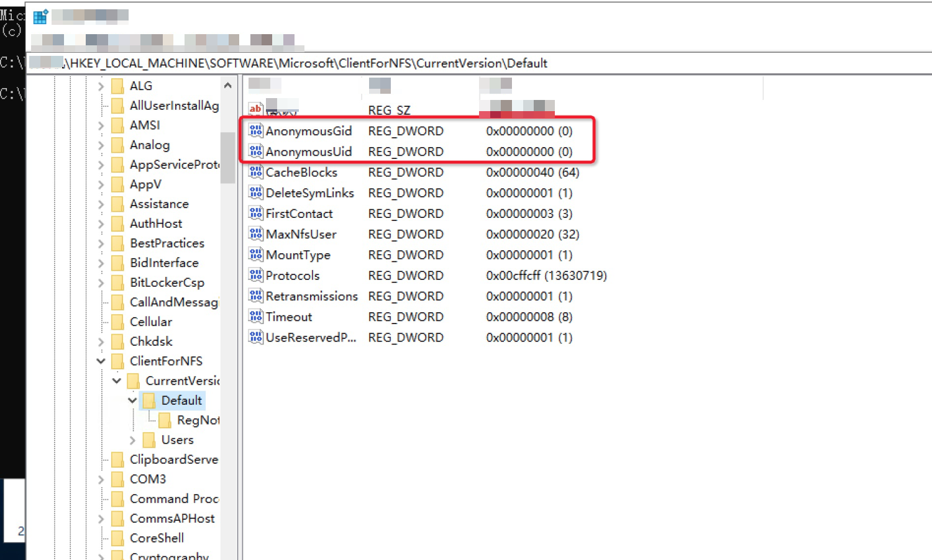
Task: Select the RegNotify subkey
Action: click(198, 420)
